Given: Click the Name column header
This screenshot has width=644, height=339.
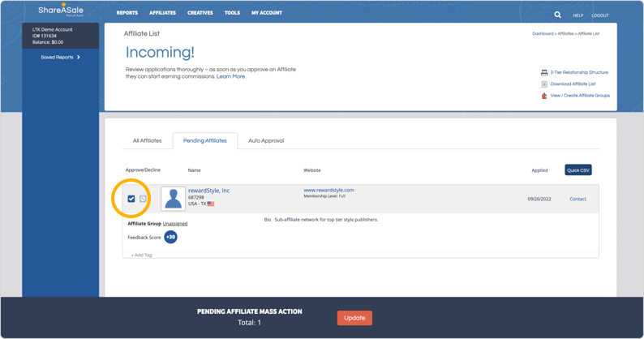Looking at the screenshot, I should (x=195, y=170).
